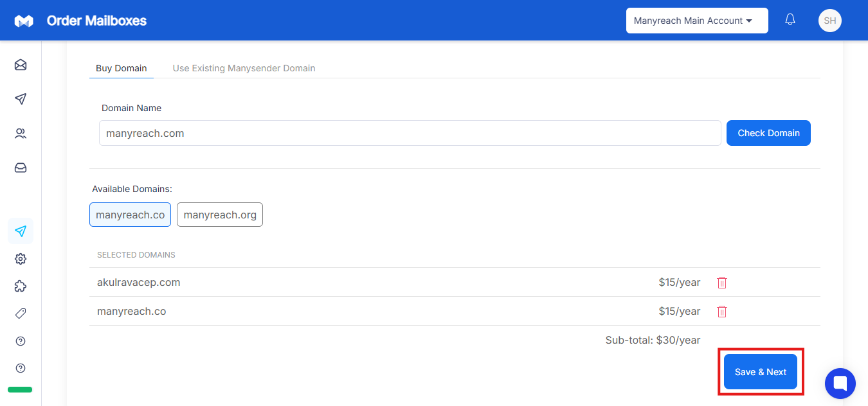Click the $15/year price for akulravacep.com

click(680, 282)
